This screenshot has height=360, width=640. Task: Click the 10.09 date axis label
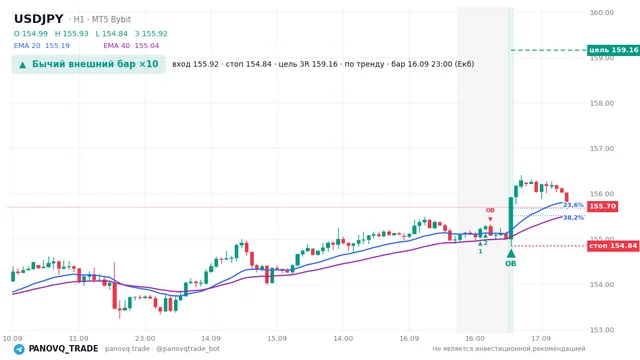[12, 338]
